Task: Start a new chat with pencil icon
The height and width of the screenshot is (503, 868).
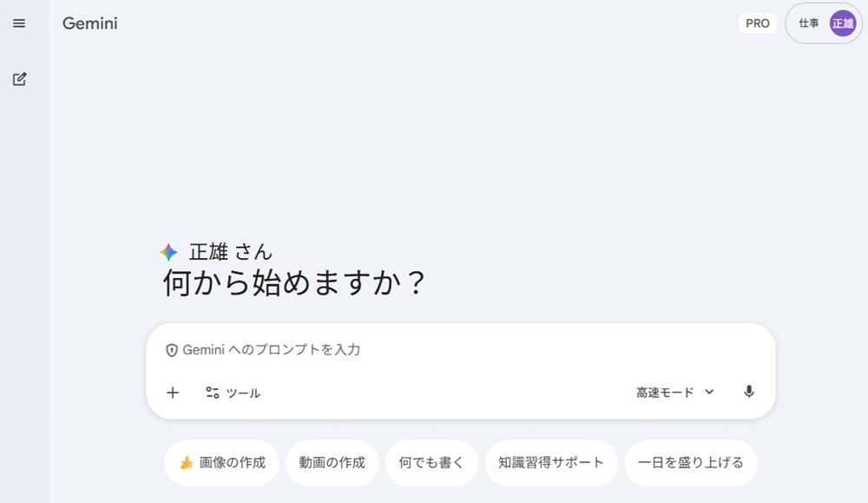Action: coord(19,79)
